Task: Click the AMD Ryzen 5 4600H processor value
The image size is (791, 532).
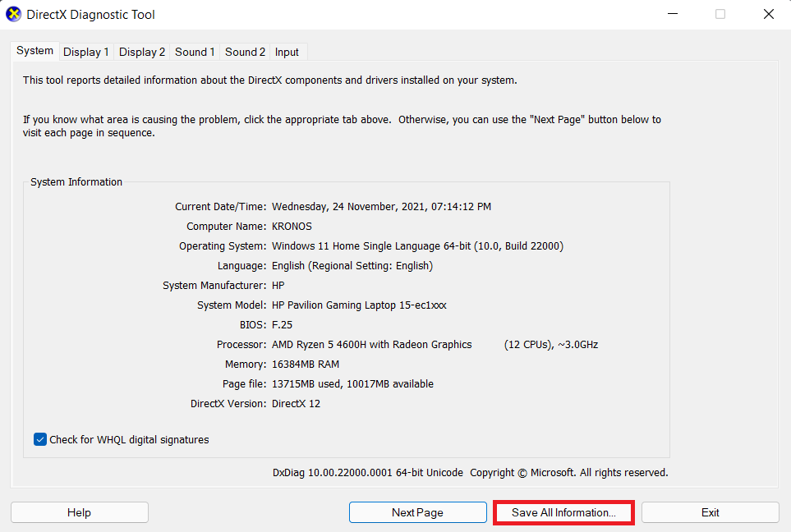Action: pyautogui.click(x=372, y=345)
